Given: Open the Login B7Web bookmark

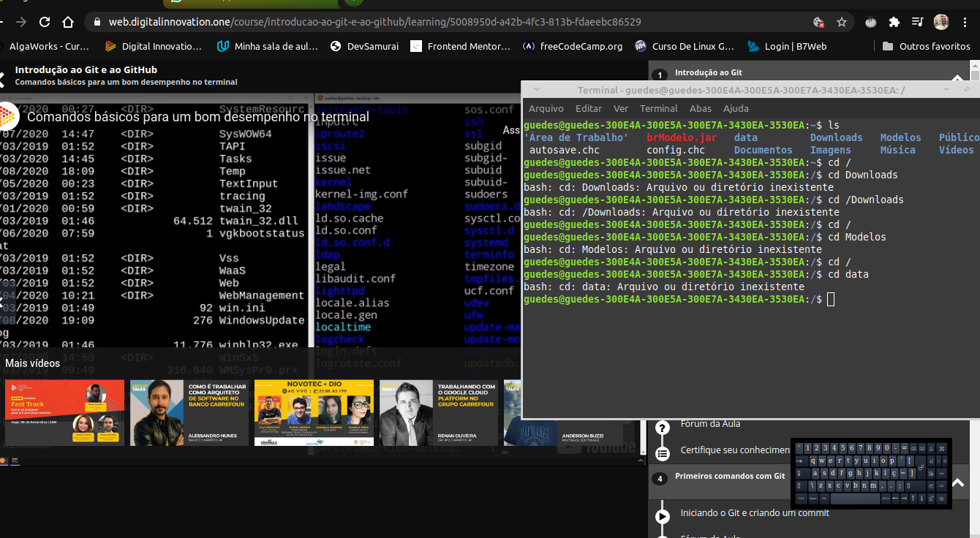Looking at the screenshot, I should pos(788,46).
